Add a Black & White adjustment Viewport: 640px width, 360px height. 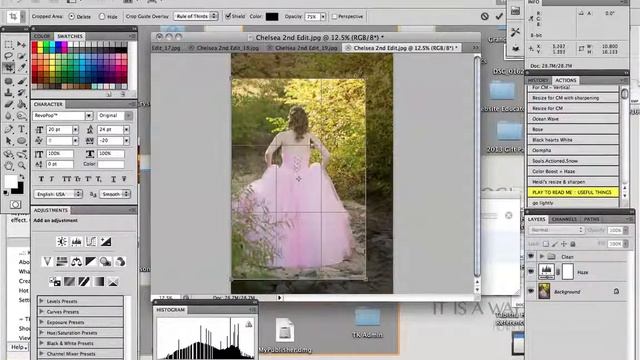91,262
